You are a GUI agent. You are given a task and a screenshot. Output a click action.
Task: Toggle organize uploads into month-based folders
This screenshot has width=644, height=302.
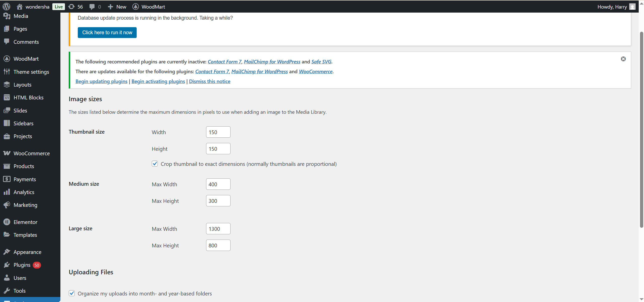pos(72,293)
